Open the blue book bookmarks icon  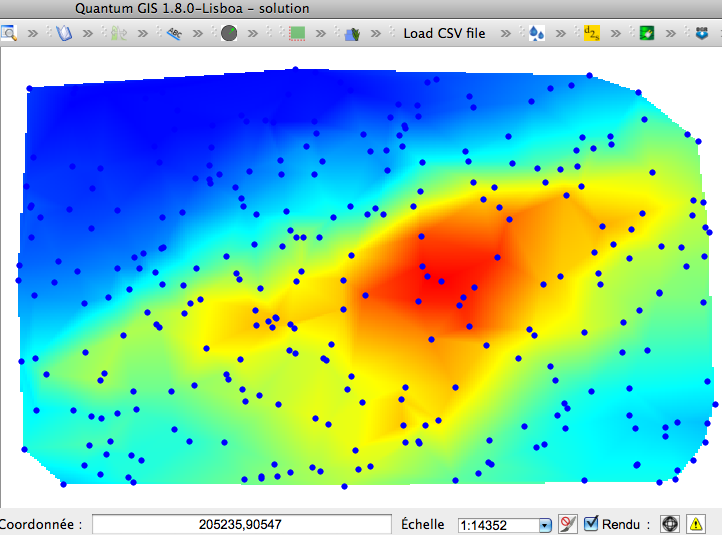tap(63, 33)
